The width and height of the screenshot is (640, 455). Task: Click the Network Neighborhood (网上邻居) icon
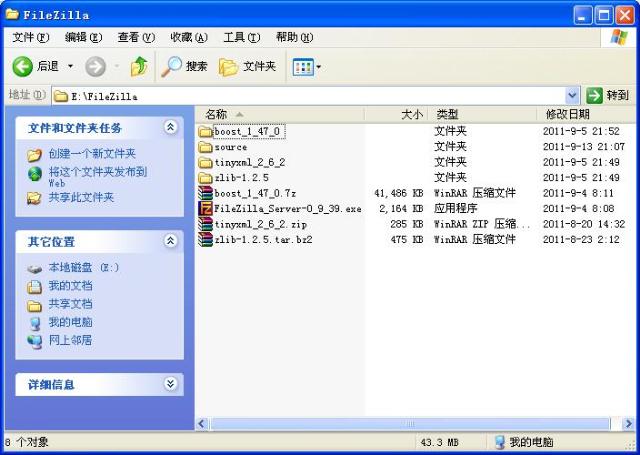(35, 342)
